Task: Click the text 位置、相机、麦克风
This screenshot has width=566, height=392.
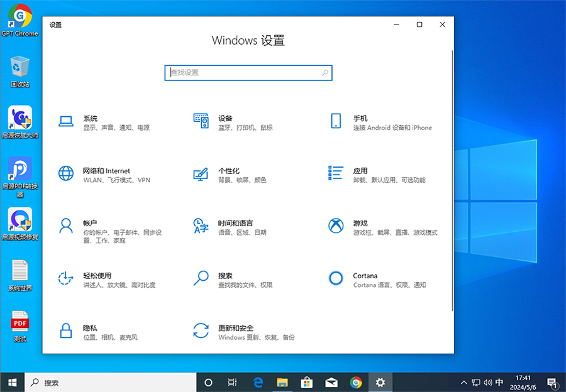Action: coord(111,337)
